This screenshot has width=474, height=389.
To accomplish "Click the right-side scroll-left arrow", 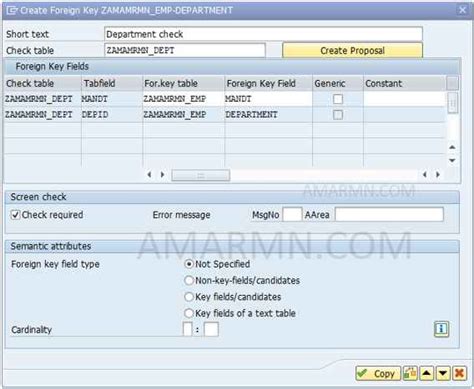I will pos(425,174).
